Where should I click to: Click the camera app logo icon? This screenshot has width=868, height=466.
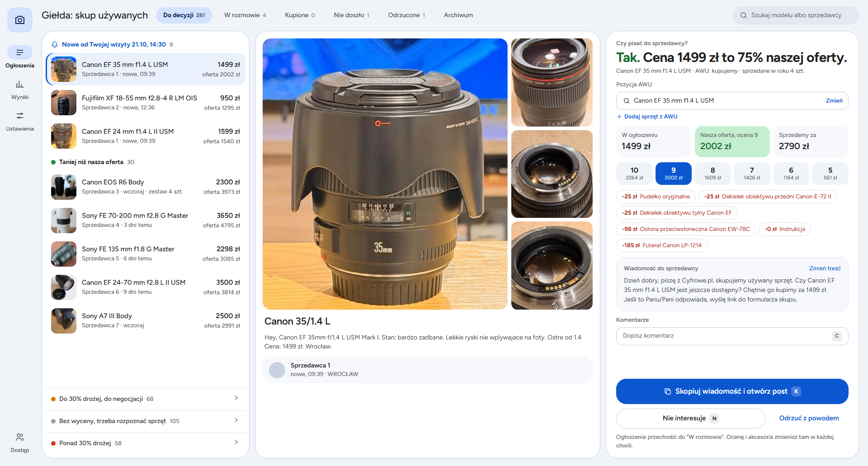tap(20, 20)
